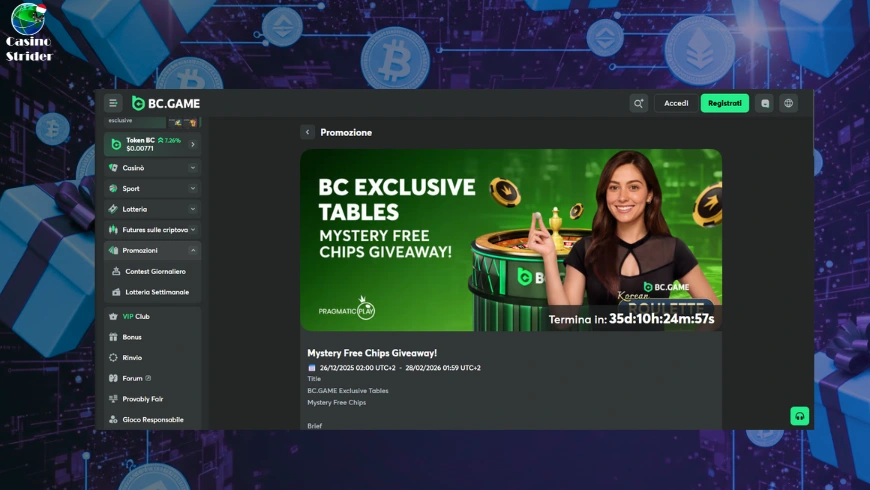Open live support headset icon
Image resolution: width=870 pixels, height=490 pixels.
point(799,416)
